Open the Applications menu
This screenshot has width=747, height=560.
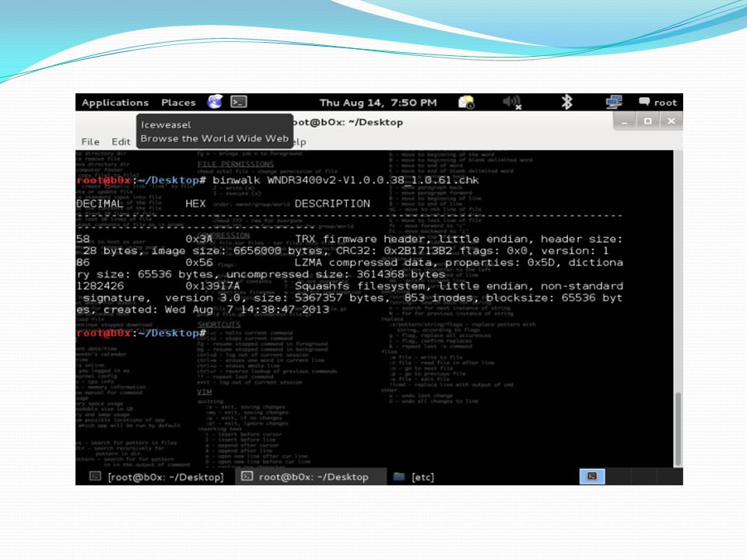pos(115,103)
